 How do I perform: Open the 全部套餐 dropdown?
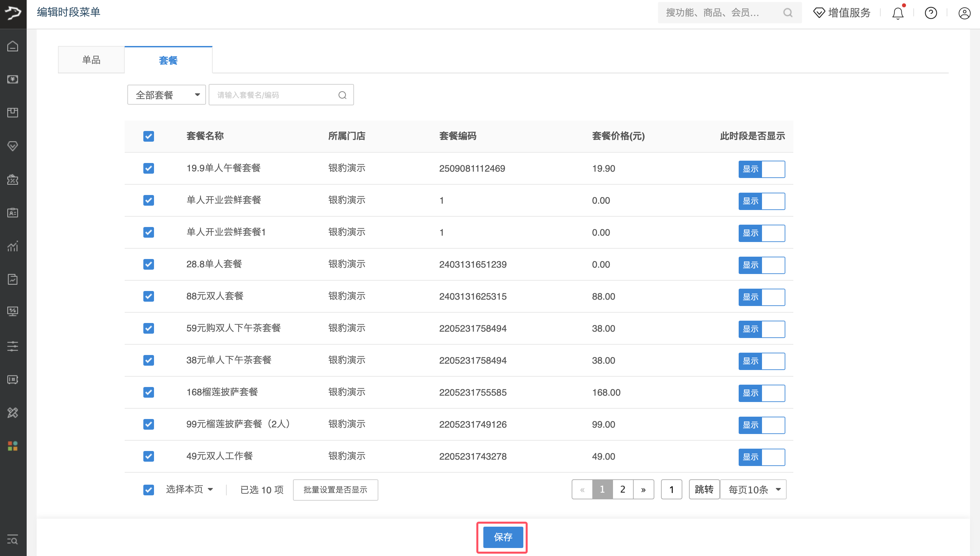tap(166, 95)
